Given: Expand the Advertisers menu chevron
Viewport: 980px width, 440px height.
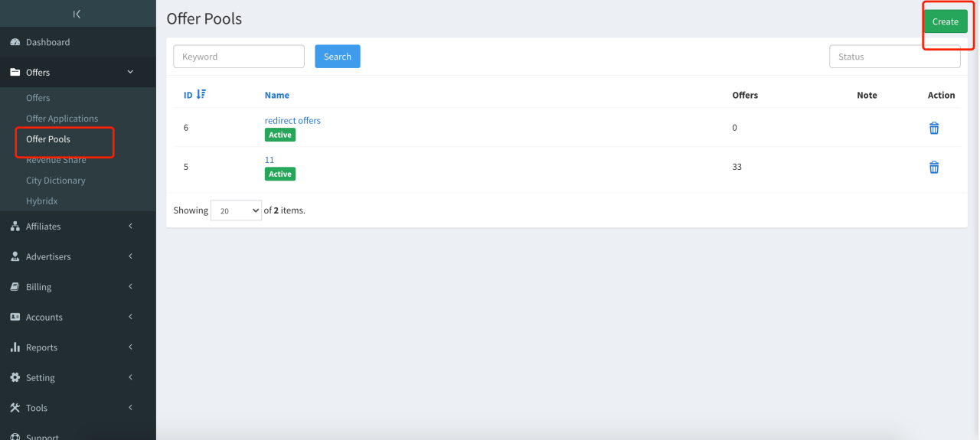Looking at the screenshot, I should tap(130, 256).
